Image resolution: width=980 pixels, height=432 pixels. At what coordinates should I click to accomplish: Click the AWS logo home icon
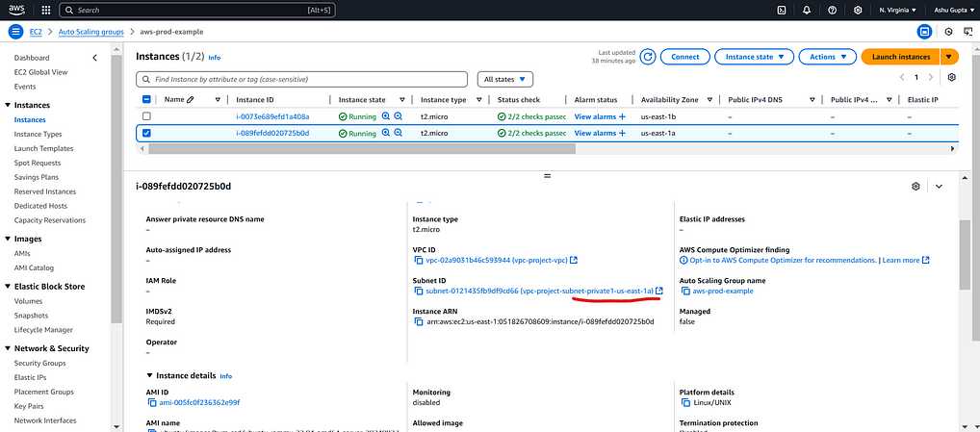(15, 10)
